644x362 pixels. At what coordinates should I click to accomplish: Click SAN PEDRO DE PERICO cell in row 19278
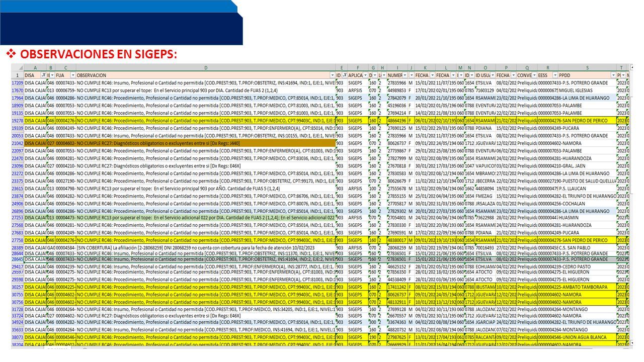tap(587, 121)
